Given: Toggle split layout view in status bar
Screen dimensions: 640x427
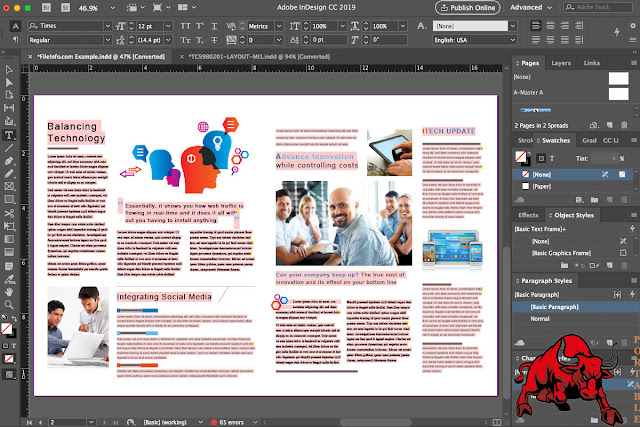Looking at the screenshot, I should (x=497, y=422).
